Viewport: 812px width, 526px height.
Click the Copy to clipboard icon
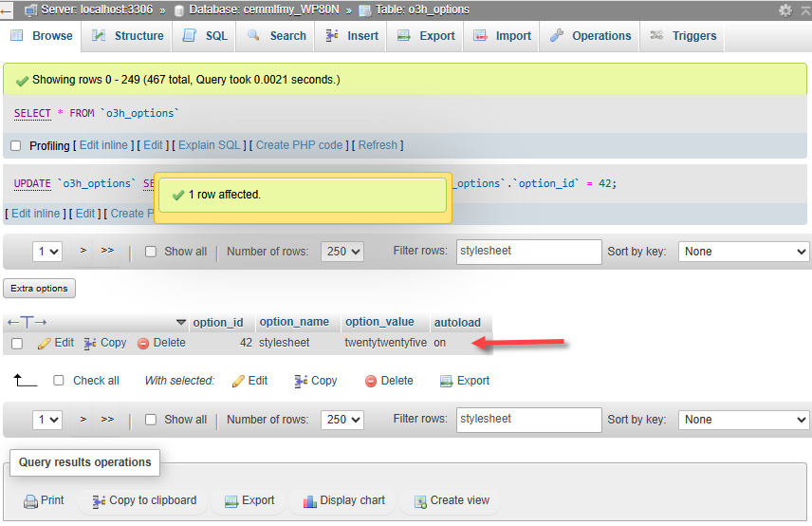pos(99,501)
